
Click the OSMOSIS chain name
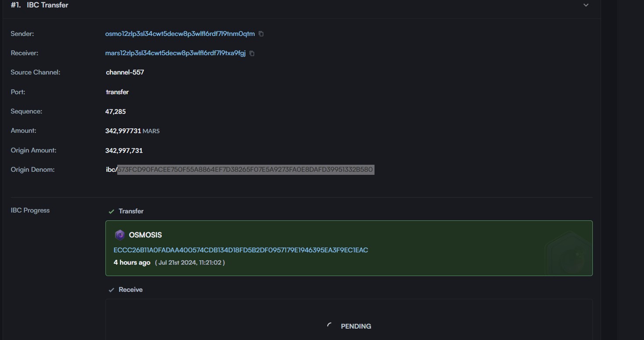[145, 235]
